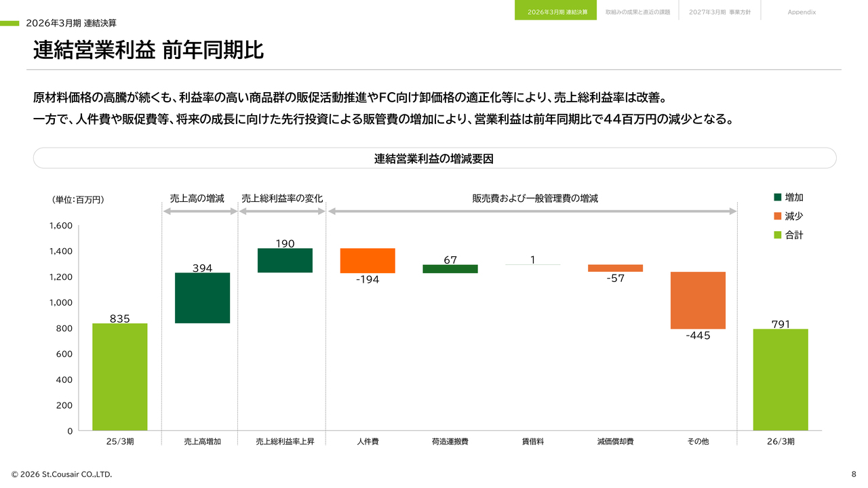Click the 賃借料 axis label
Image resolution: width=868 pixels, height=488 pixels.
pos(533,441)
